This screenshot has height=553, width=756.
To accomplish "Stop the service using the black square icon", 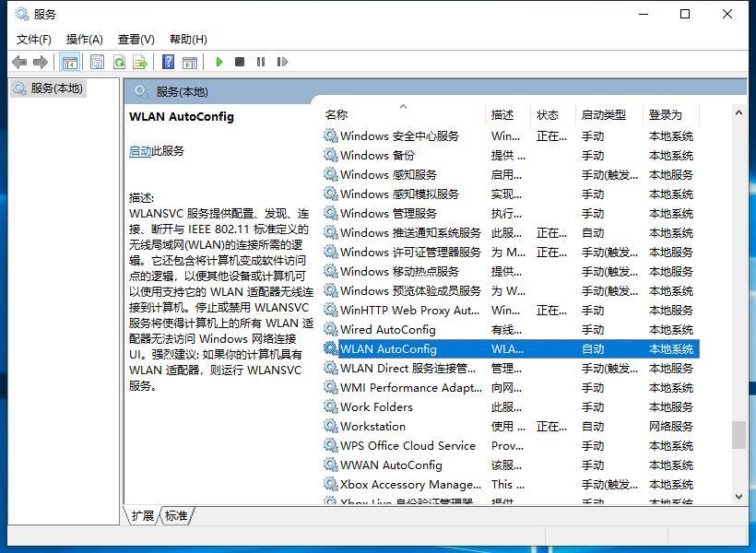I will pos(239,62).
